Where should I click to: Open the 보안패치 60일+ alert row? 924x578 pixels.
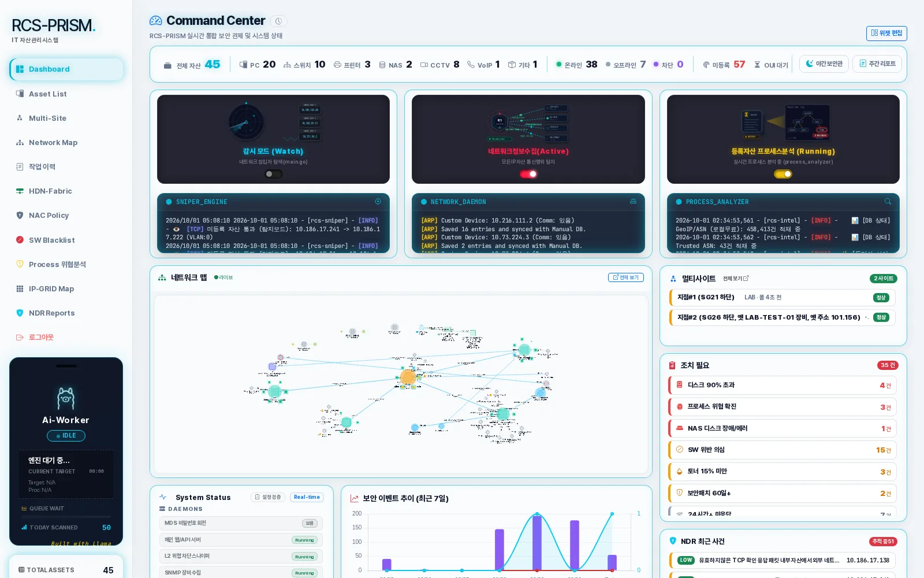pos(783,493)
